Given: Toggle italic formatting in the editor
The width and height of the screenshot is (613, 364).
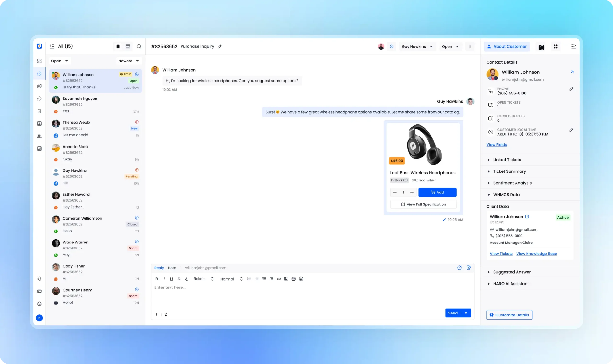Looking at the screenshot, I should 164,279.
